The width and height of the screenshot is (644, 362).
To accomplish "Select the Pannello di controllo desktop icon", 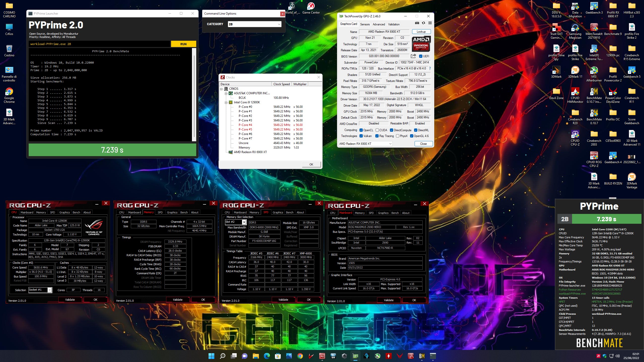I will (x=9, y=74).
